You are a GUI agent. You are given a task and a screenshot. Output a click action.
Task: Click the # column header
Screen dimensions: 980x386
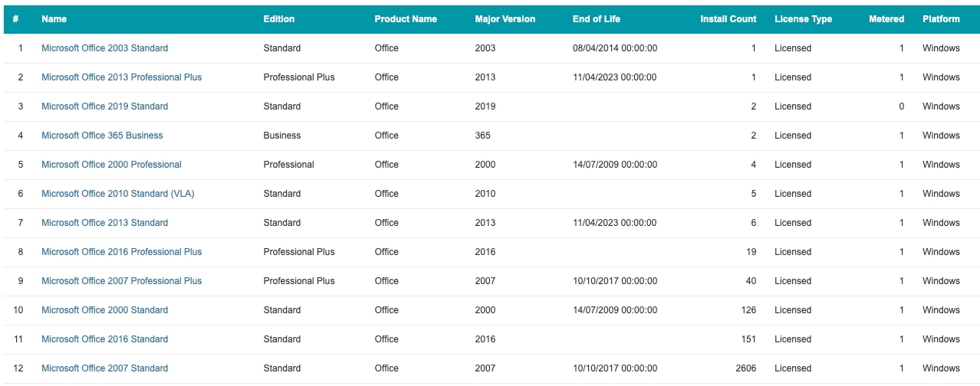(16, 19)
